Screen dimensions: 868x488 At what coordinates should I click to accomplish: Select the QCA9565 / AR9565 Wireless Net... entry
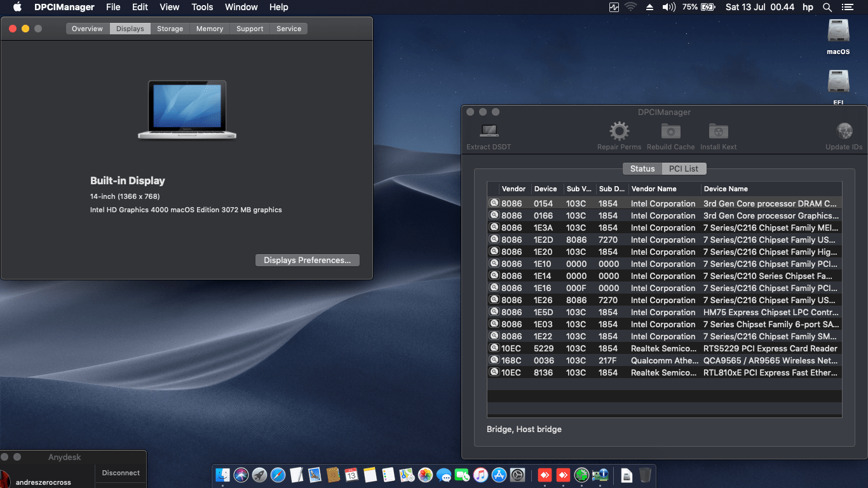click(771, 360)
